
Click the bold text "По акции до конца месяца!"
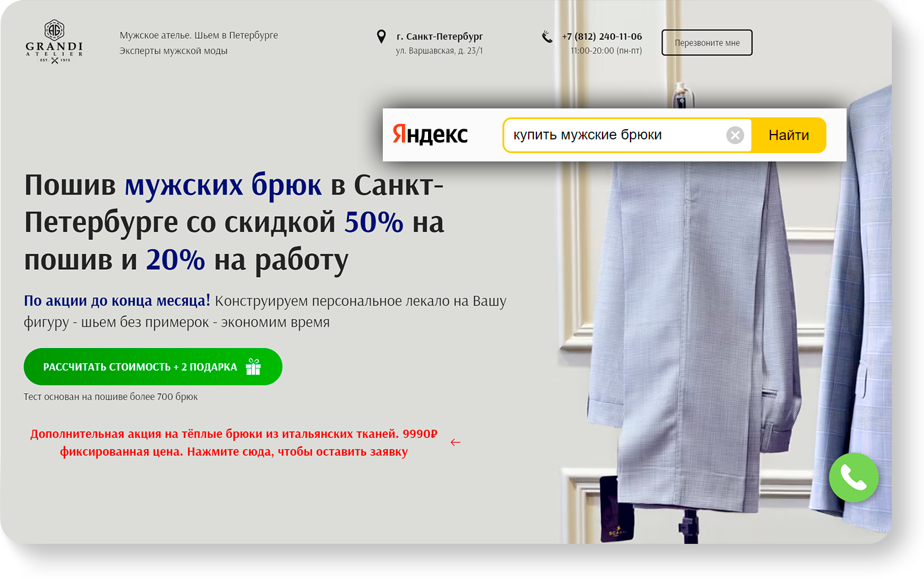(x=117, y=301)
